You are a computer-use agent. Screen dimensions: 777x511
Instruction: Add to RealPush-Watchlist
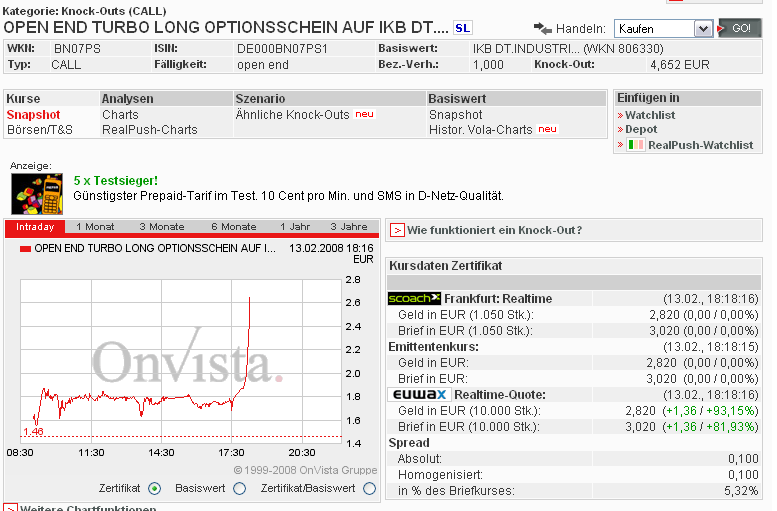(700, 145)
